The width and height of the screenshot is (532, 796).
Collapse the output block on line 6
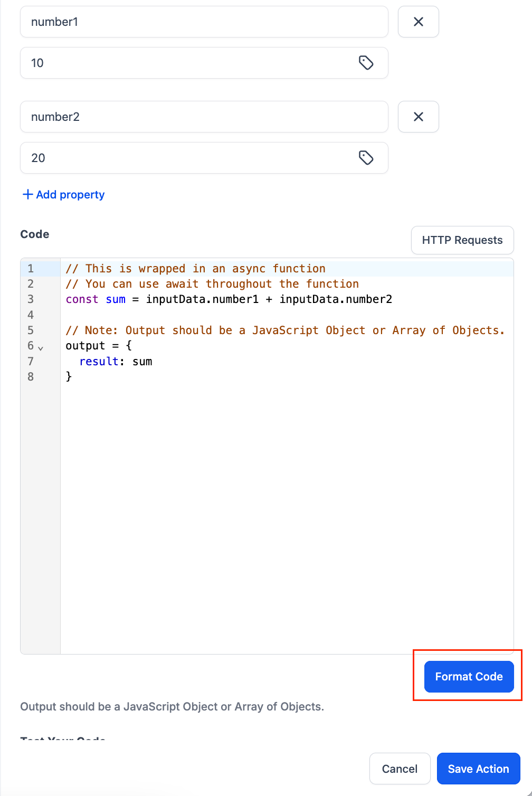[41, 348]
